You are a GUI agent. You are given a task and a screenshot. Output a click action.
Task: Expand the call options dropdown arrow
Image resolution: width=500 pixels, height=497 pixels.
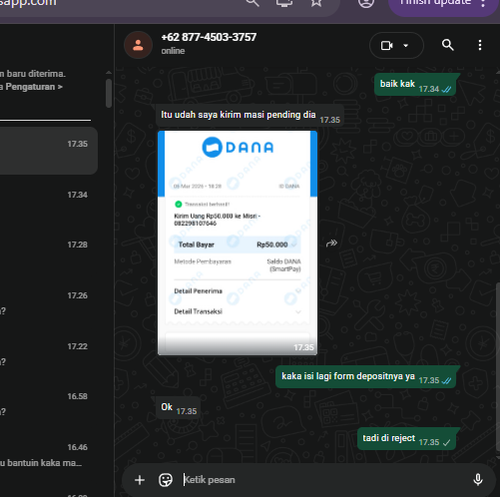[x=406, y=45]
